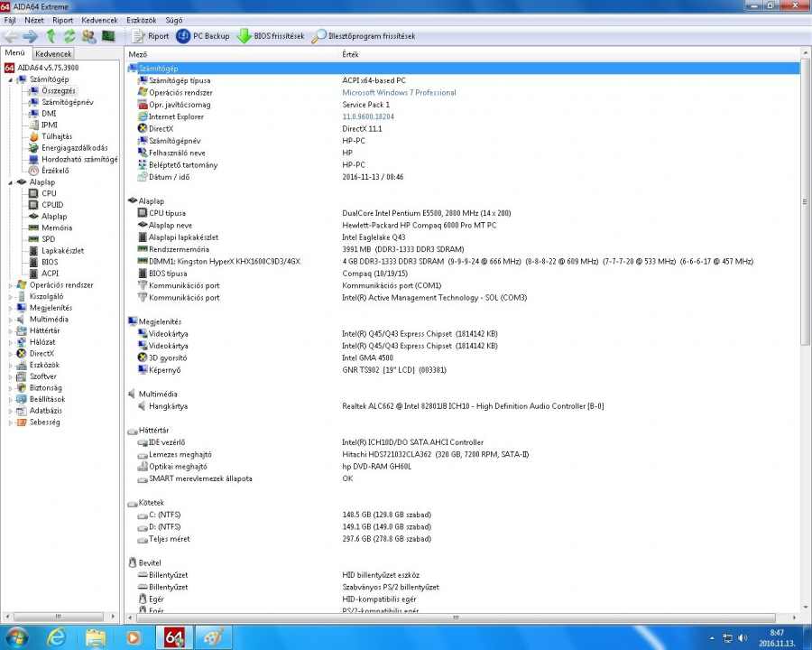Expand the Kiszolgáló tree node
Screen dimensions: 812x650
pyautogui.click(x=10, y=296)
